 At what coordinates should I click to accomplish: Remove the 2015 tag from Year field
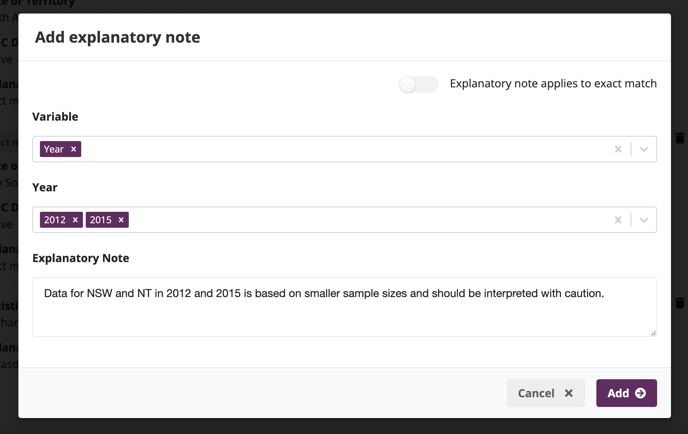pos(121,220)
